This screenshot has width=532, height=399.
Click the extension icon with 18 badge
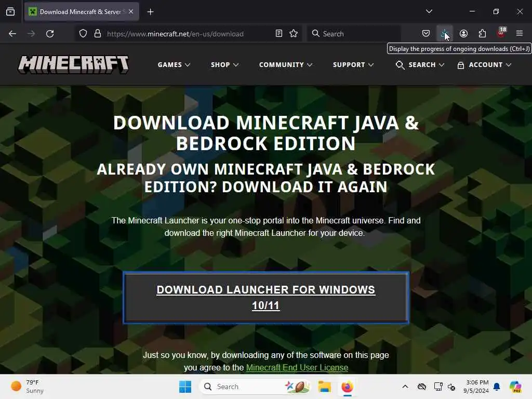[501, 33]
